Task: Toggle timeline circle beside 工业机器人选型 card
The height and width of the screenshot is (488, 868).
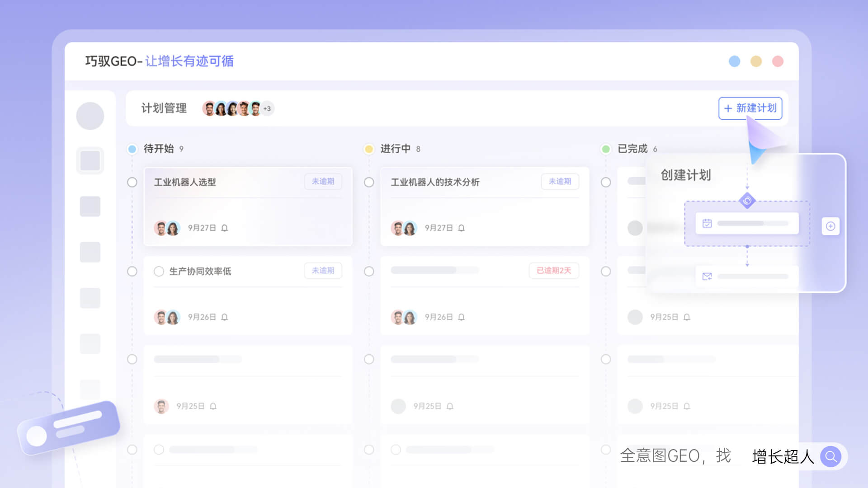Action: point(132,182)
